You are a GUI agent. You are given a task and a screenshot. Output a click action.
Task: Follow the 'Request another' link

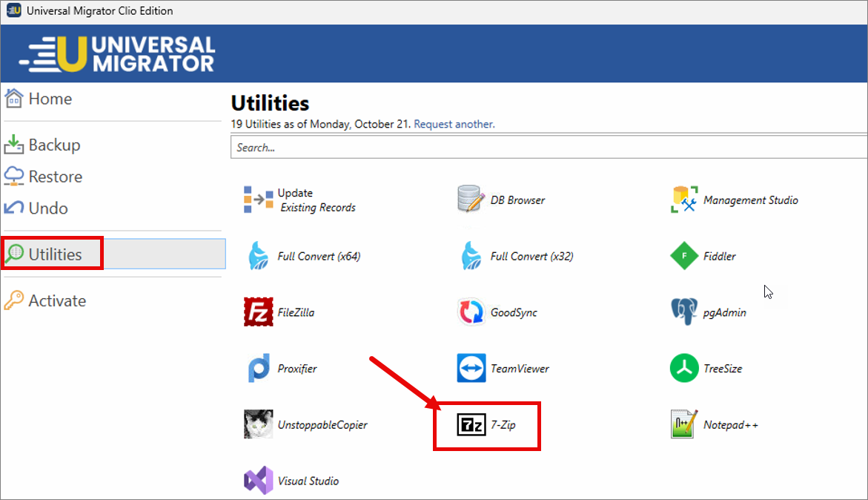[x=454, y=124]
